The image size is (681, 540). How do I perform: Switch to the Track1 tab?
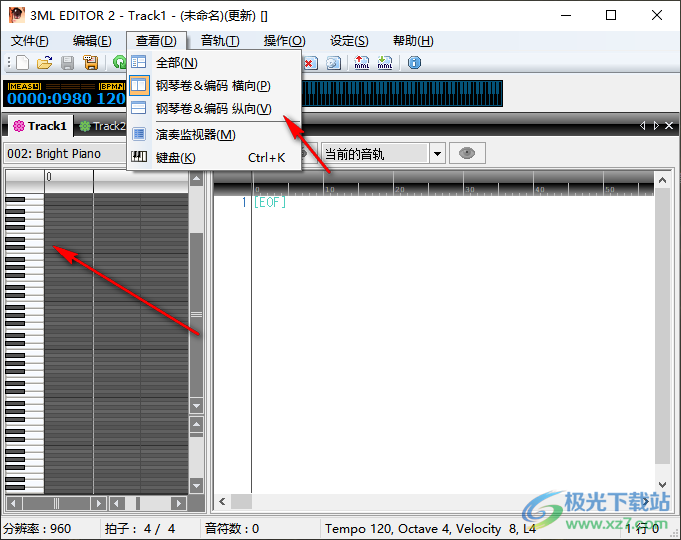pos(40,126)
